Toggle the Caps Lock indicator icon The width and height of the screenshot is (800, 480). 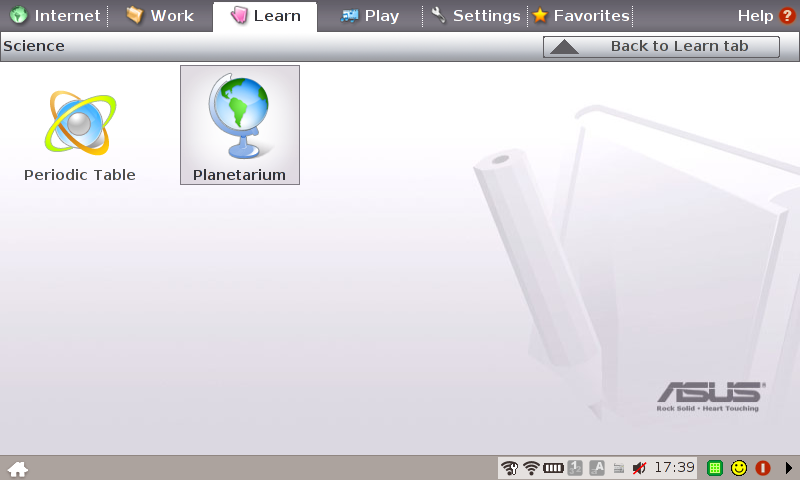[597, 468]
